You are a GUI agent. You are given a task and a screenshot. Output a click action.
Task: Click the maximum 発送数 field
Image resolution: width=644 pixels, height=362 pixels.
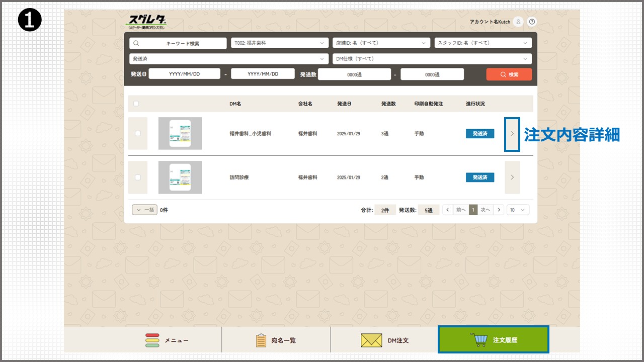432,74
